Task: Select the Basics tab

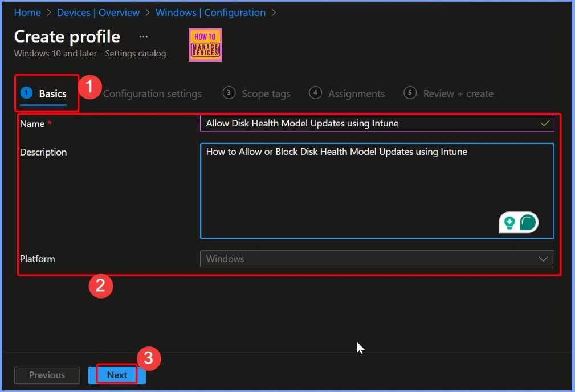Action: click(44, 93)
